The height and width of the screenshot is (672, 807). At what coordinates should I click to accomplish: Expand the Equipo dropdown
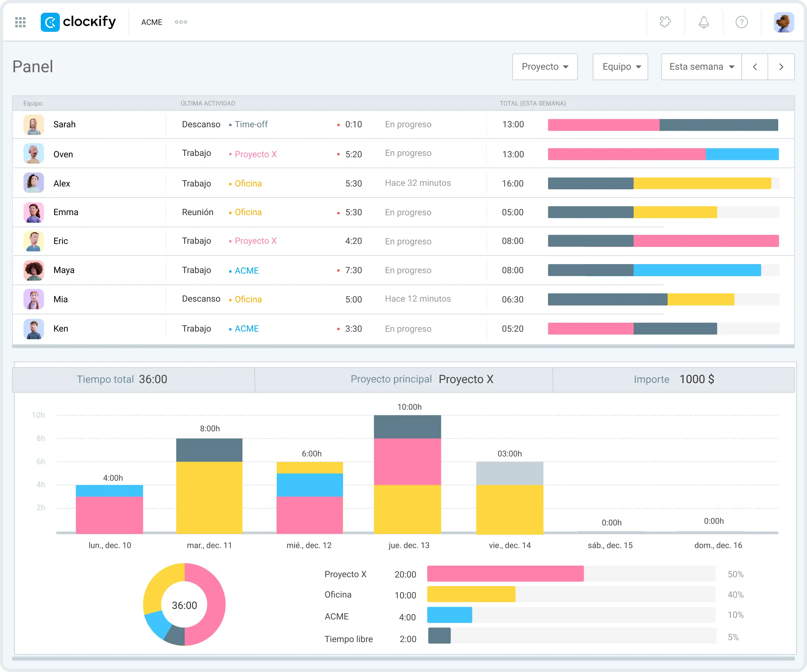(620, 67)
